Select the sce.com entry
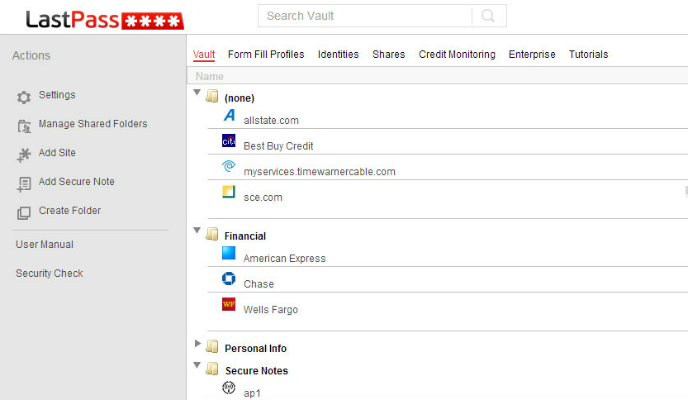Screen dimensions: 688x400 pyautogui.click(x=263, y=197)
